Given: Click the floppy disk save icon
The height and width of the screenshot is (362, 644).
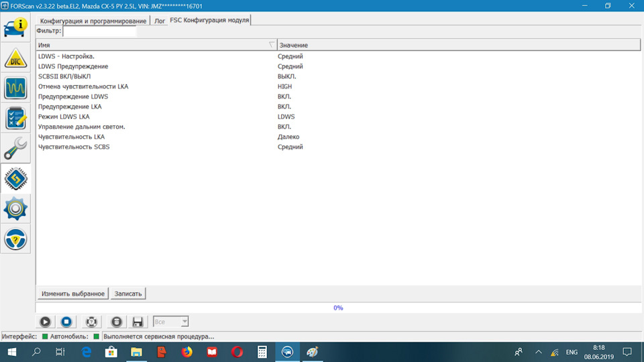Looking at the screenshot, I should pos(138,322).
